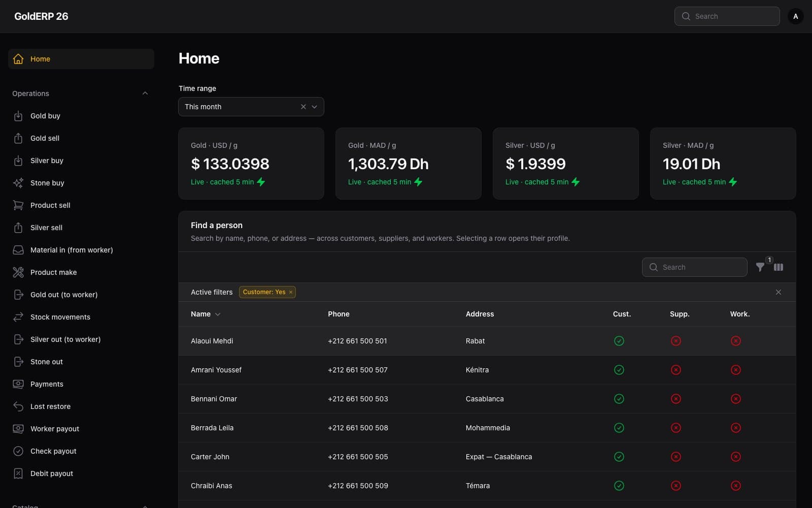
Task: Click the Home icon in sidebar
Action: 18,59
